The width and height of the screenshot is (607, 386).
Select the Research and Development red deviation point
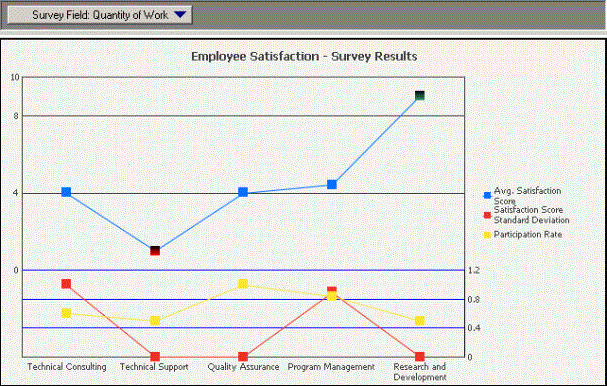pyautogui.click(x=420, y=356)
